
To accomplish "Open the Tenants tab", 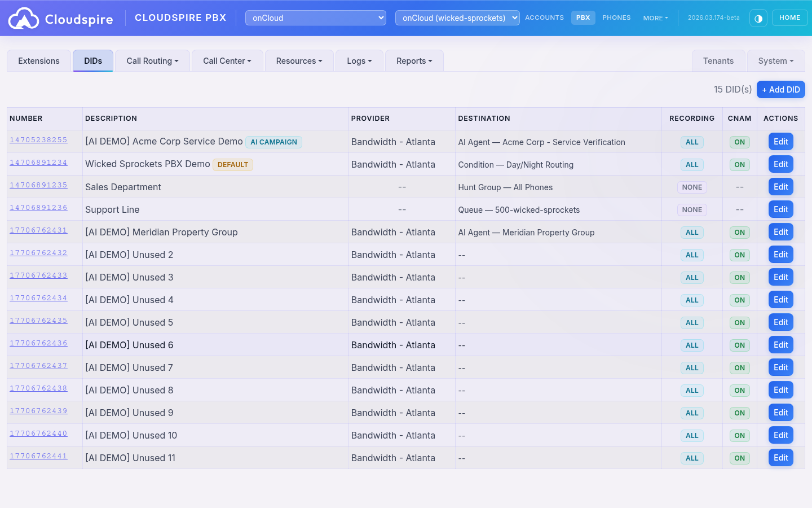I will click(x=718, y=60).
